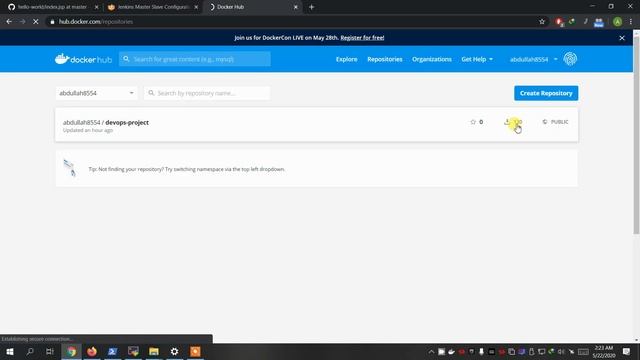Click the Windows Start button

10,351
